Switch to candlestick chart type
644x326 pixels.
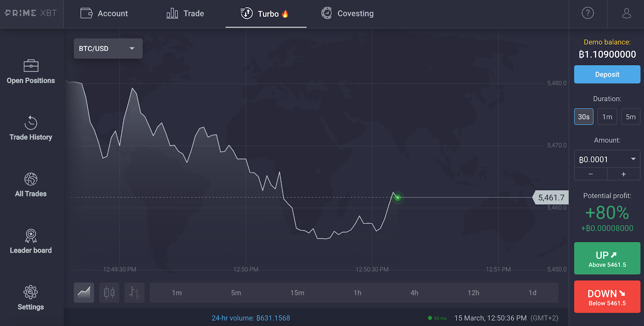[x=109, y=293]
